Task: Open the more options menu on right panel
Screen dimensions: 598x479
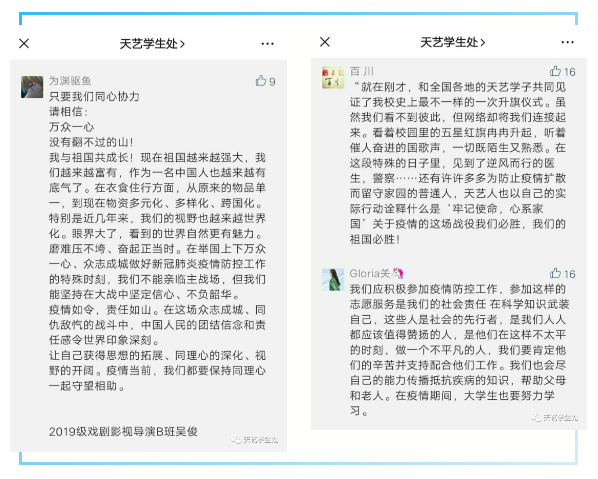Action: [567, 42]
